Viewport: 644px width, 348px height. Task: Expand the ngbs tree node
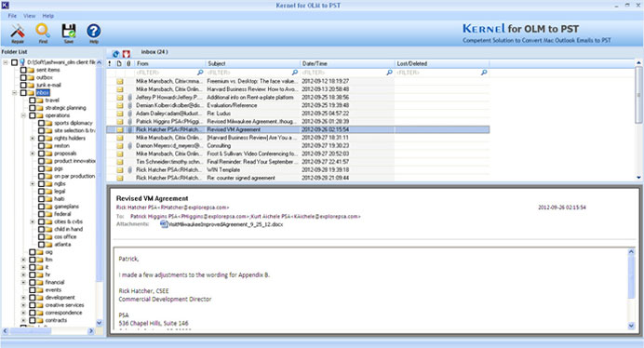click(x=33, y=184)
